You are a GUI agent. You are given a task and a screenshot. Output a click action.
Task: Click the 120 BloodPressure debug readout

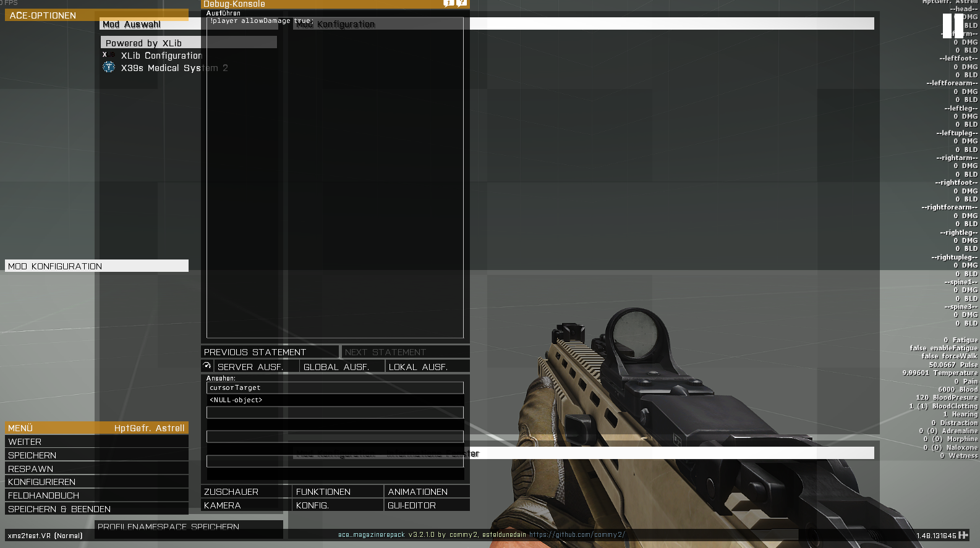pyautogui.click(x=947, y=398)
